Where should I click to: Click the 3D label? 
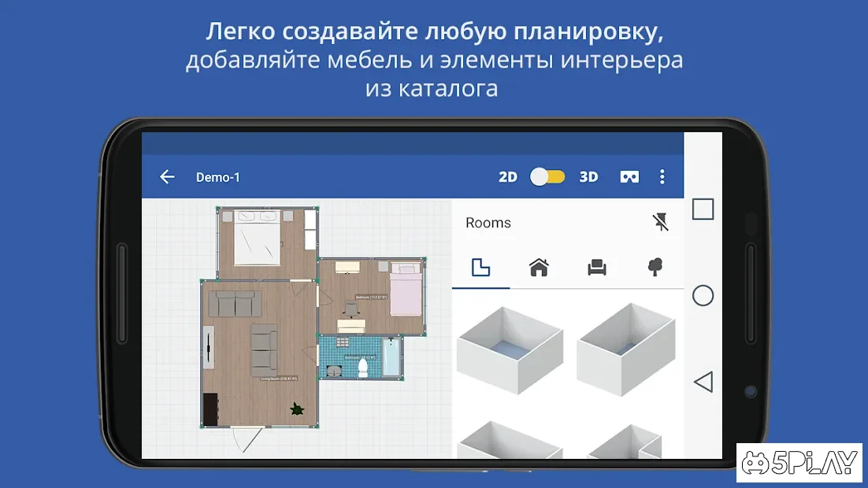588,177
